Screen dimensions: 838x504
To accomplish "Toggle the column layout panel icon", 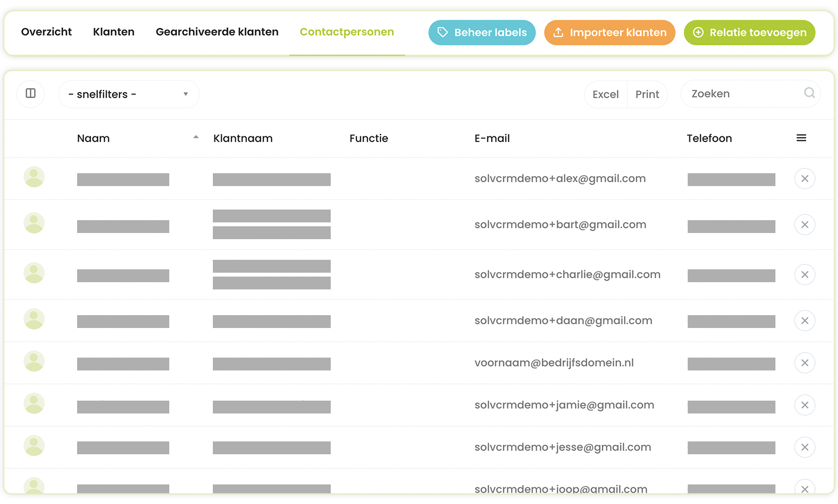I will tap(31, 93).
